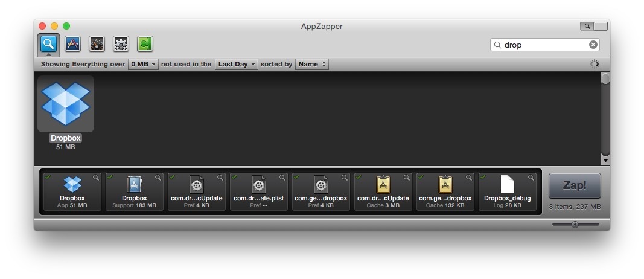Uncheck the Dropbox_debug Log 28 KB item
644x279 pixels.
click(483, 177)
